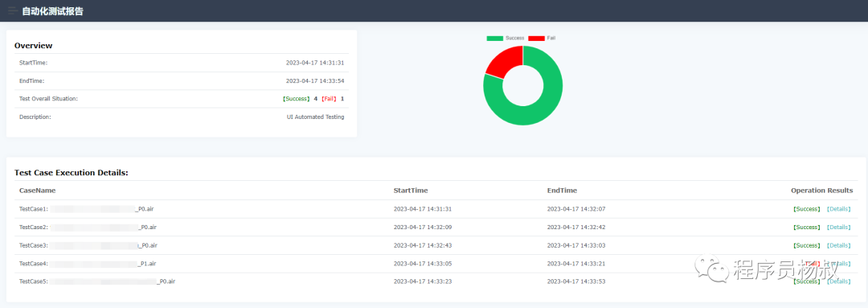This screenshot has width=868, height=308.
Task: Click Success result of TestCase2
Action: (x=807, y=227)
